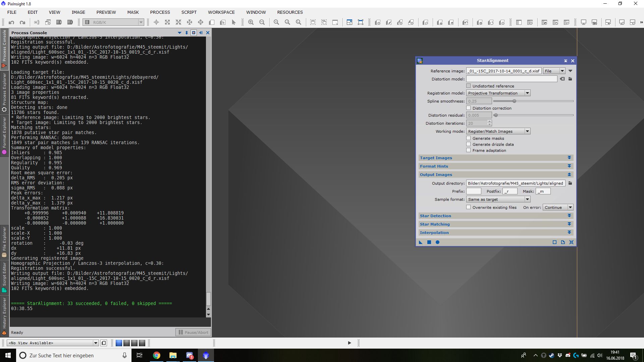Browse Output directory folder icon
The width and height of the screenshot is (644, 362).
(x=570, y=183)
